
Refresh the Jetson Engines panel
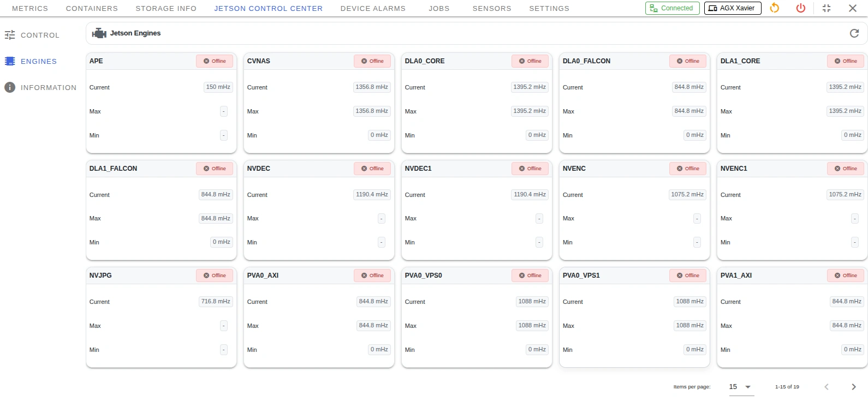[854, 33]
